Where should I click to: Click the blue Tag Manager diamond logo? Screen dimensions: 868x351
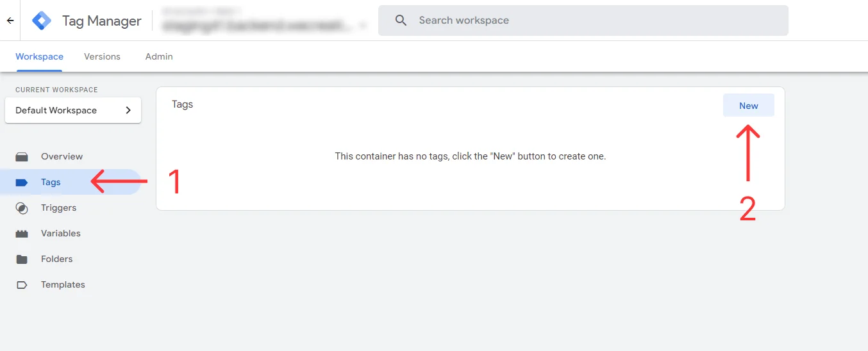[42, 20]
